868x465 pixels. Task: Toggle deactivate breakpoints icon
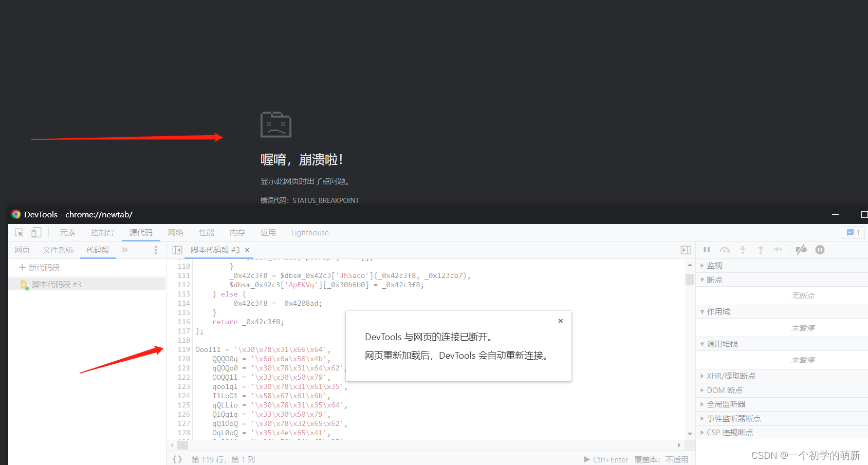pos(801,250)
